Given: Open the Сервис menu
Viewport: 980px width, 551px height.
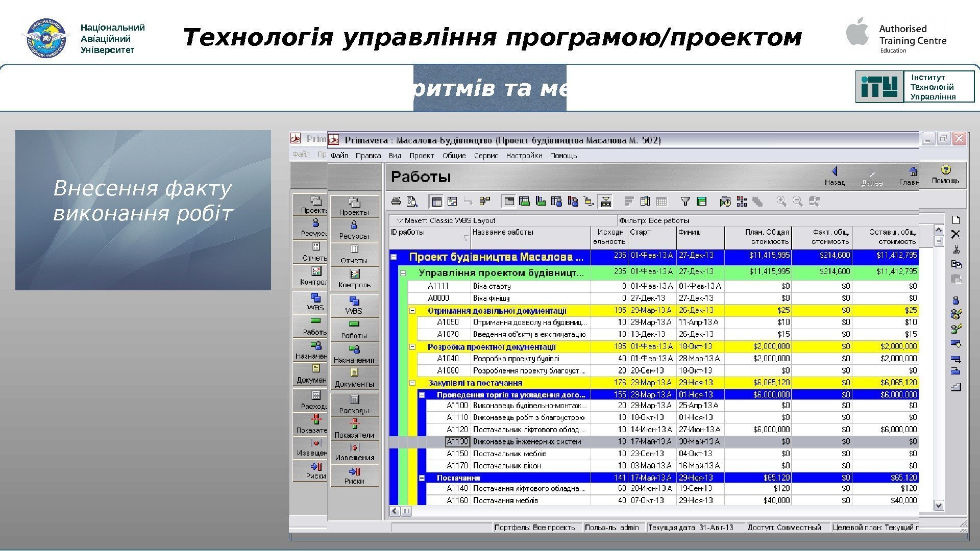Looking at the screenshot, I should click(x=485, y=156).
